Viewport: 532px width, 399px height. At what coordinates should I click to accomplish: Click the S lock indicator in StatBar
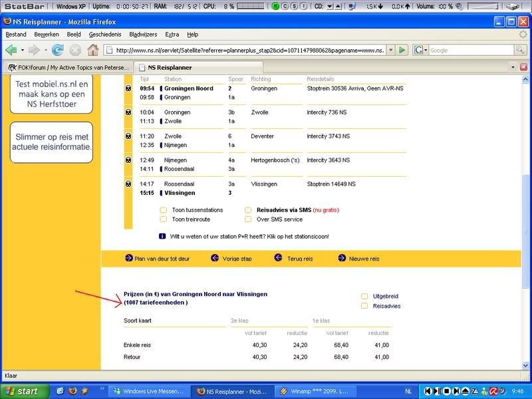(x=295, y=6)
